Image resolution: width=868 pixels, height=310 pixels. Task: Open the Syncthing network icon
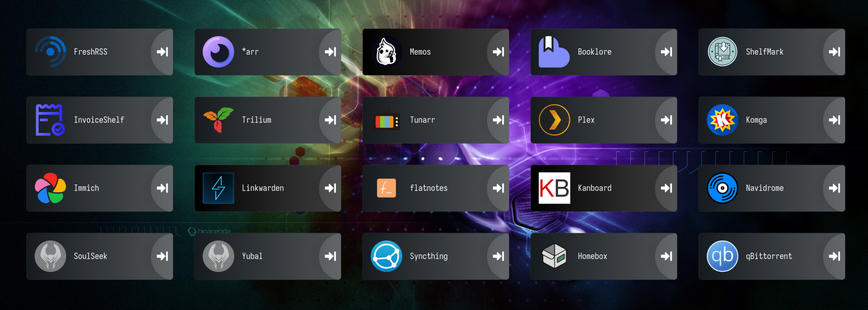point(386,256)
